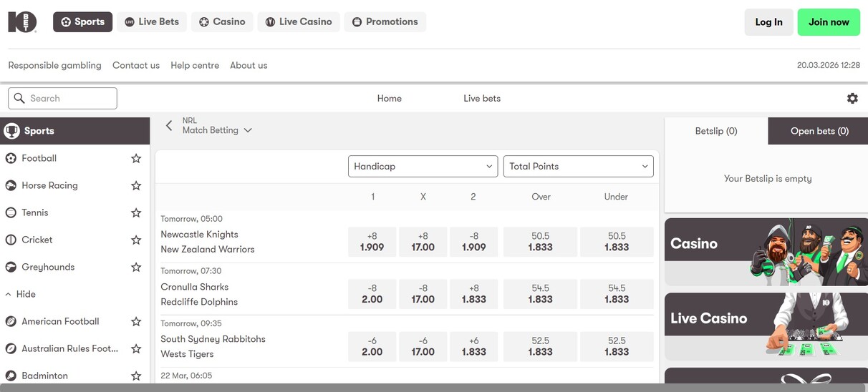Click the Football sport icon
Viewport: 868px width, 392px height.
[11, 158]
